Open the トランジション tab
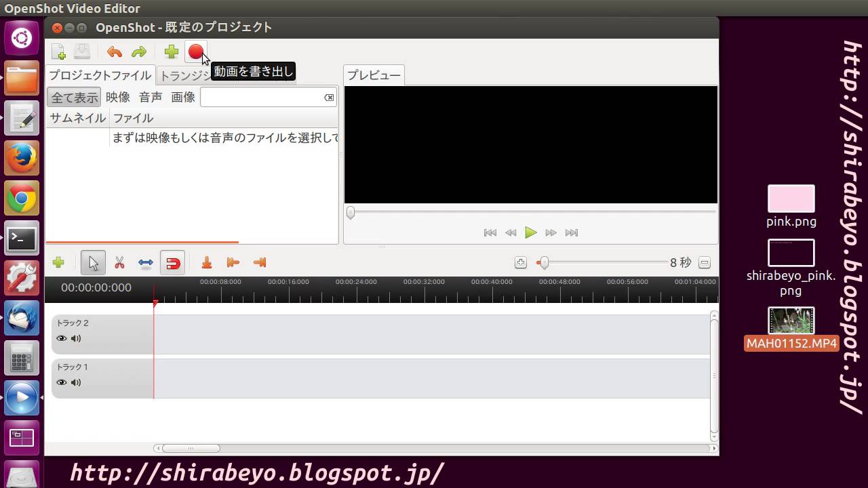Viewport: 868px width, 488px height. tap(184, 76)
